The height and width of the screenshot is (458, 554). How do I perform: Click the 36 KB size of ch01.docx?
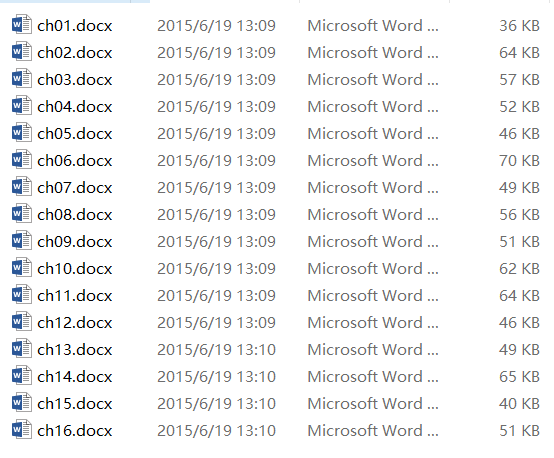point(519,26)
